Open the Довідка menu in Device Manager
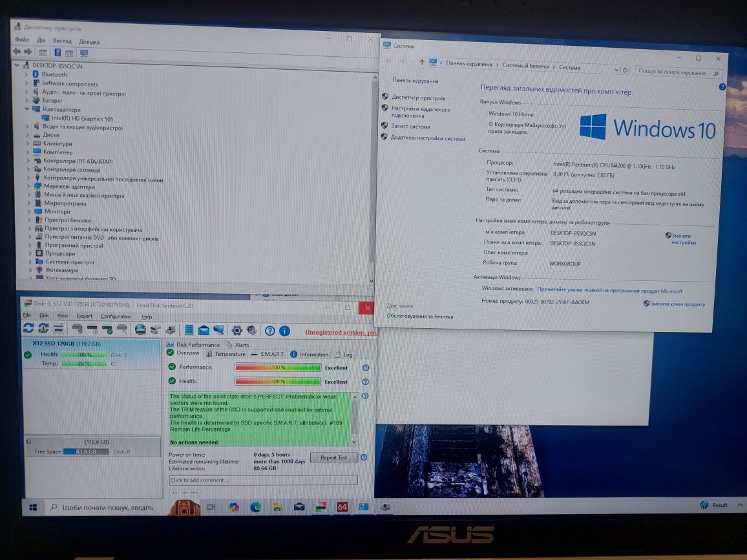 coord(89,41)
